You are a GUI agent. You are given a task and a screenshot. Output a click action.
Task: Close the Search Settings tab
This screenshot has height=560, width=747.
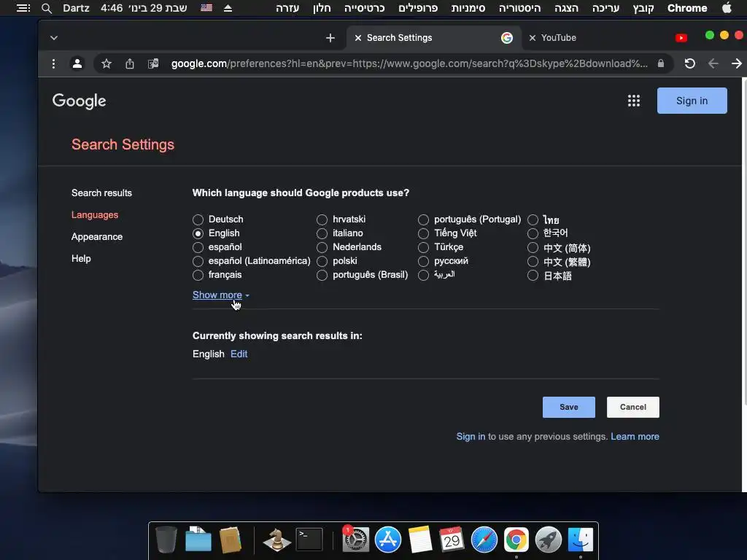(357, 38)
